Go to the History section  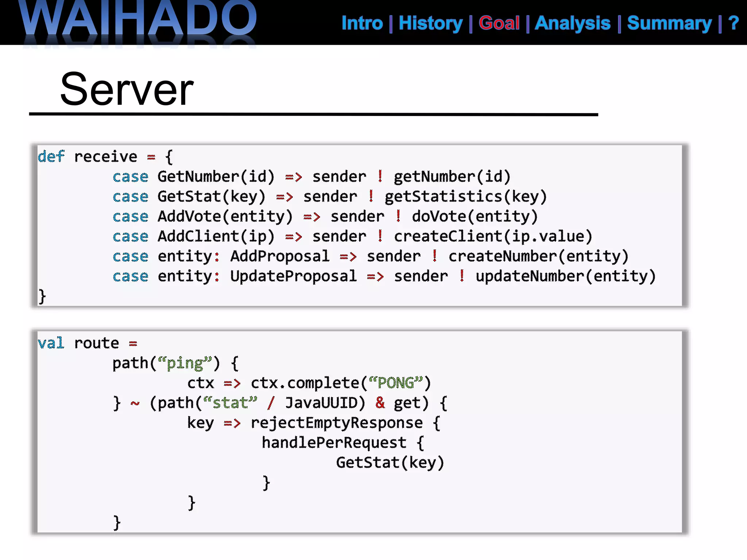tap(430, 23)
